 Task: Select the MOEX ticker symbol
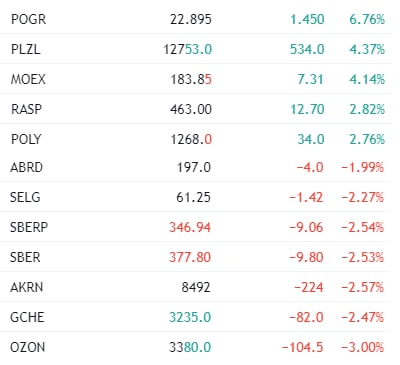[x=28, y=79]
